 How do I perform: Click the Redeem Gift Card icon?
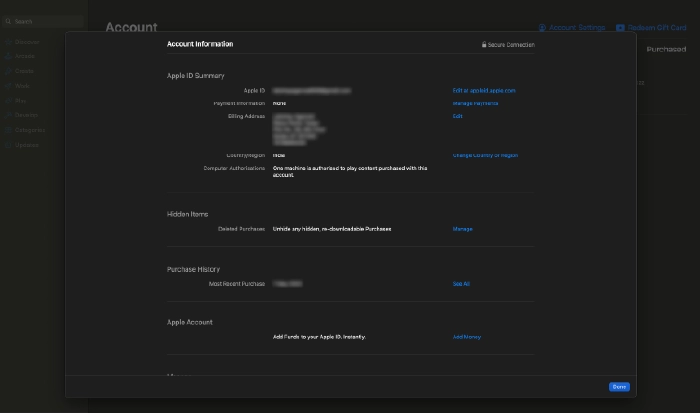click(620, 28)
